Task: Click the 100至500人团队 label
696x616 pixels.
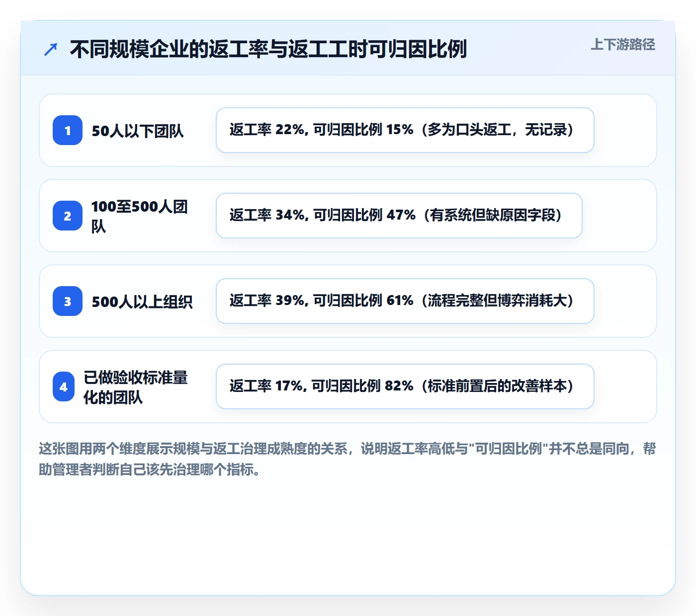Action: pyautogui.click(x=140, y=216)
